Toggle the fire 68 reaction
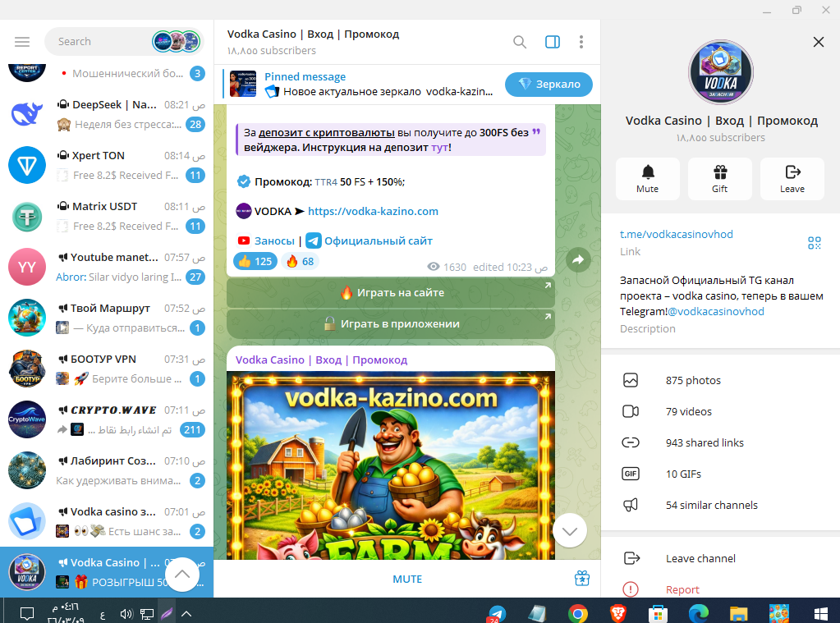This screenshot has width=840, height=623. (300, 261)
